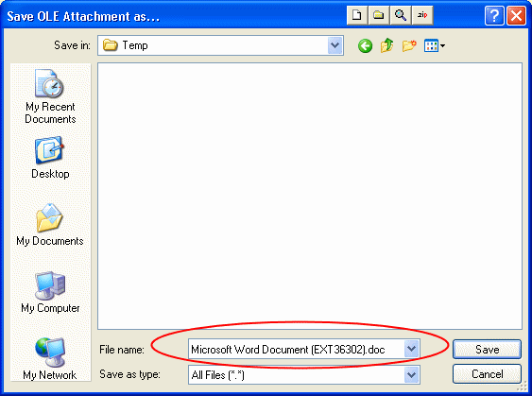Create a new folder
Viewport: 532px width, 396px height.
(409, 45)
